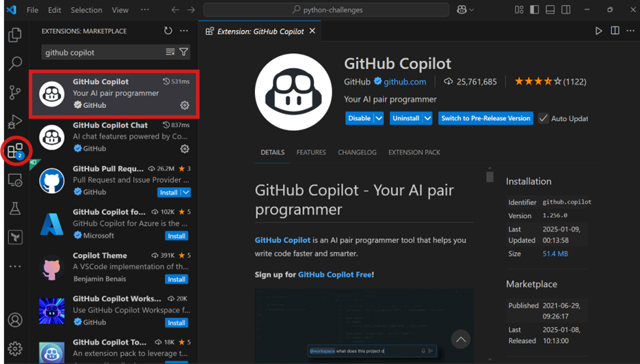Select GitHub Copilot Chat in the list
The height and width of the screenshot is (364, 640).
pos(114,137)
